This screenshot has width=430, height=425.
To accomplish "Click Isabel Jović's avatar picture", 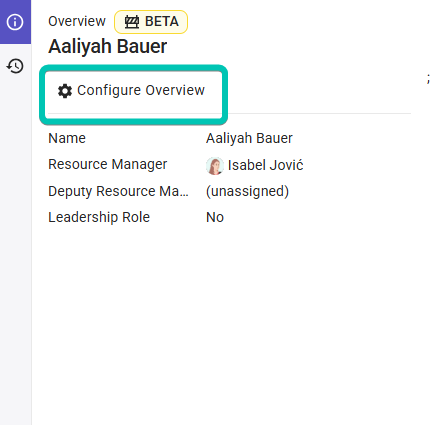I will click(214, 165).
